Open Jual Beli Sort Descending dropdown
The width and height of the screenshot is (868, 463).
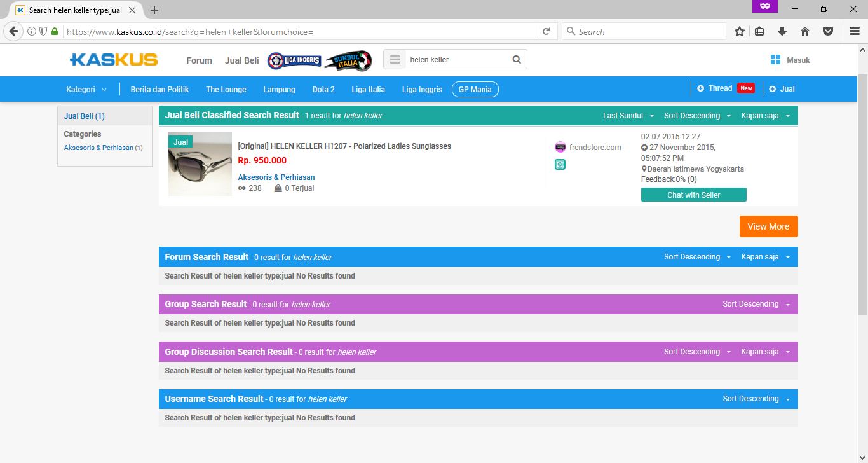coord(697,116)
